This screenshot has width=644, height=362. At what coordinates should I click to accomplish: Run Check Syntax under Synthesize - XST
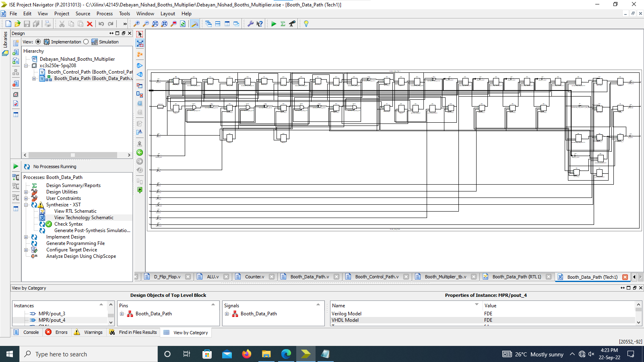[68, 224]
